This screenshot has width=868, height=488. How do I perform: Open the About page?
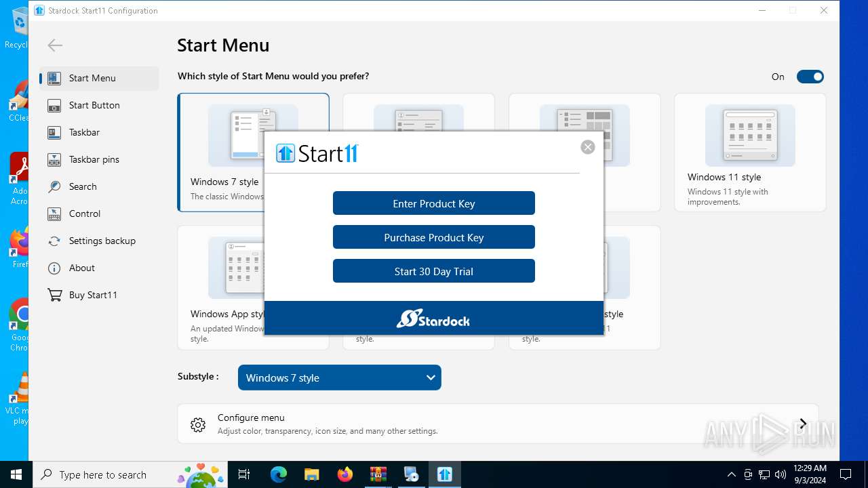(99, 268)
